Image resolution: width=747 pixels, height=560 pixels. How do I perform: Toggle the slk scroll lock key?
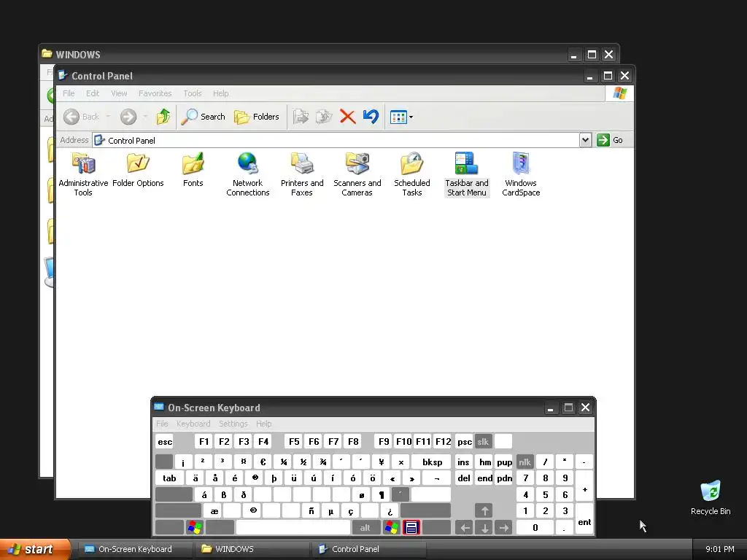click(x=483, y=441)
